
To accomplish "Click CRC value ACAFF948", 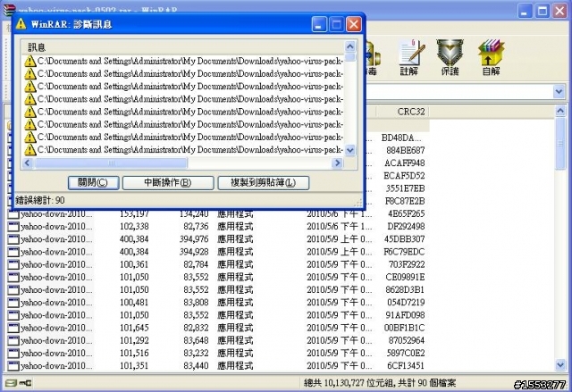I will pyautogui.click(x=405, y=163).
